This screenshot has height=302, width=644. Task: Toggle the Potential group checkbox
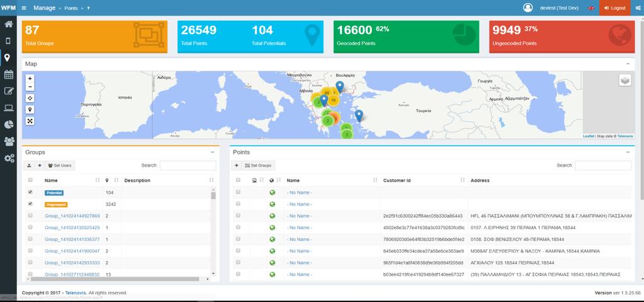tap(30, 192)
